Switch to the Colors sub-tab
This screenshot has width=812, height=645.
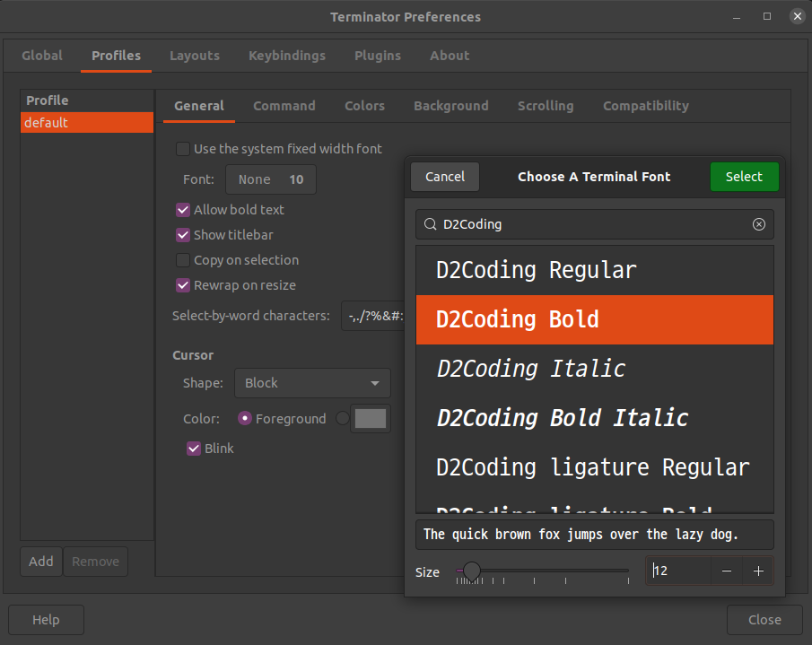[x=364, y=106]
